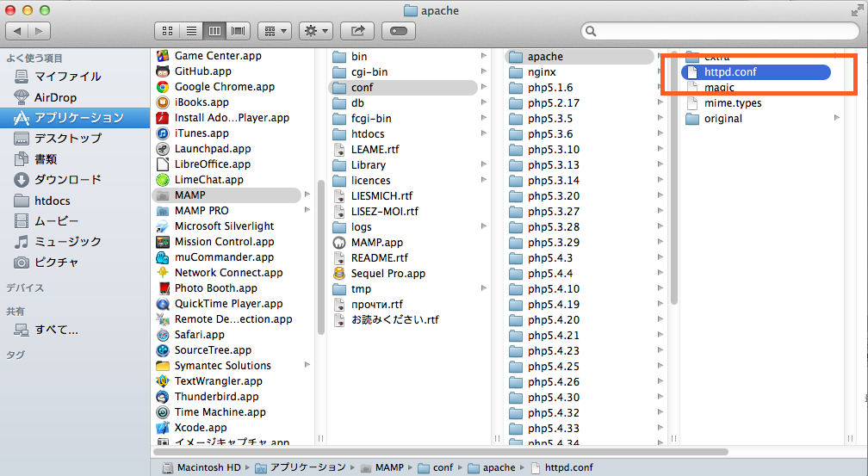Select Google Chrome.app in the applications list
This screenshot has width=868, height=476.
(224, 87)
